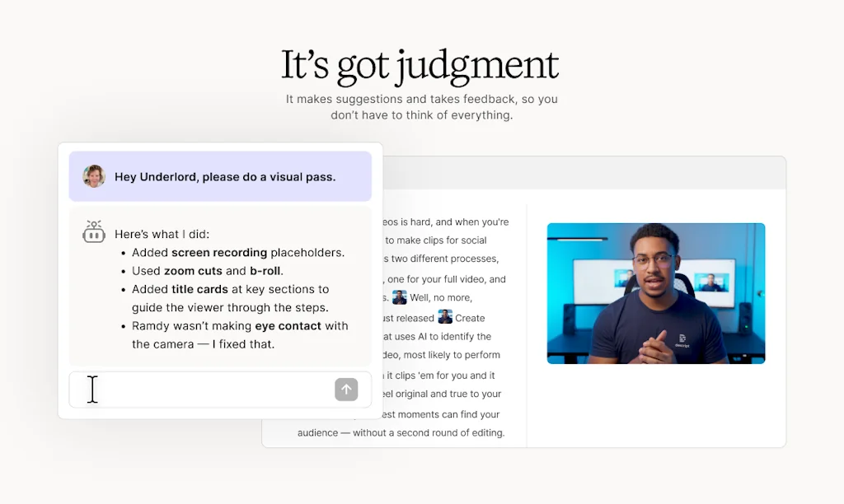The width and height of the screenshot is (844, 504).
Task: Click the inline avatar icon next to 'Create'
Action: (x=445, y=317)
